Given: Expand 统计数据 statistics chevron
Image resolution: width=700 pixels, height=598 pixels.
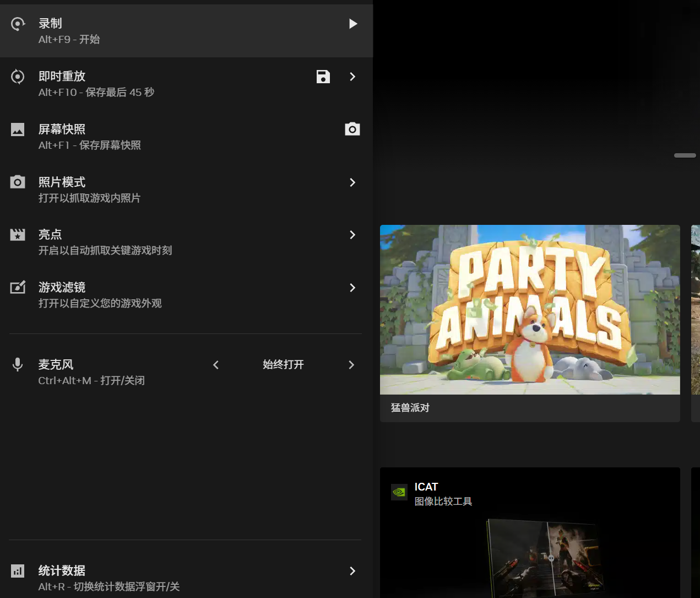Looking at the screenshot, I should 352,571.
